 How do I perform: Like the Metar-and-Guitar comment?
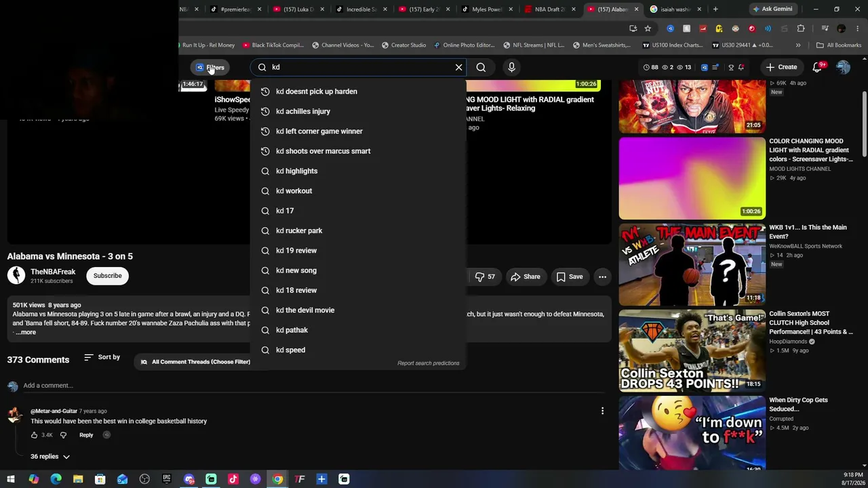click(35, 435)
